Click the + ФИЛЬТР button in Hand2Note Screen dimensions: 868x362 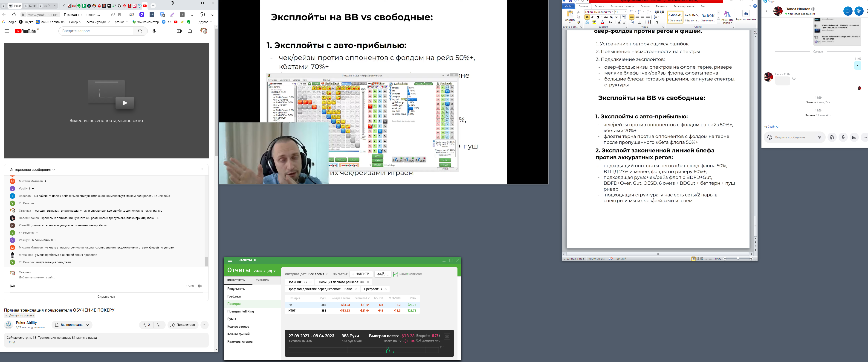point(361,274)
